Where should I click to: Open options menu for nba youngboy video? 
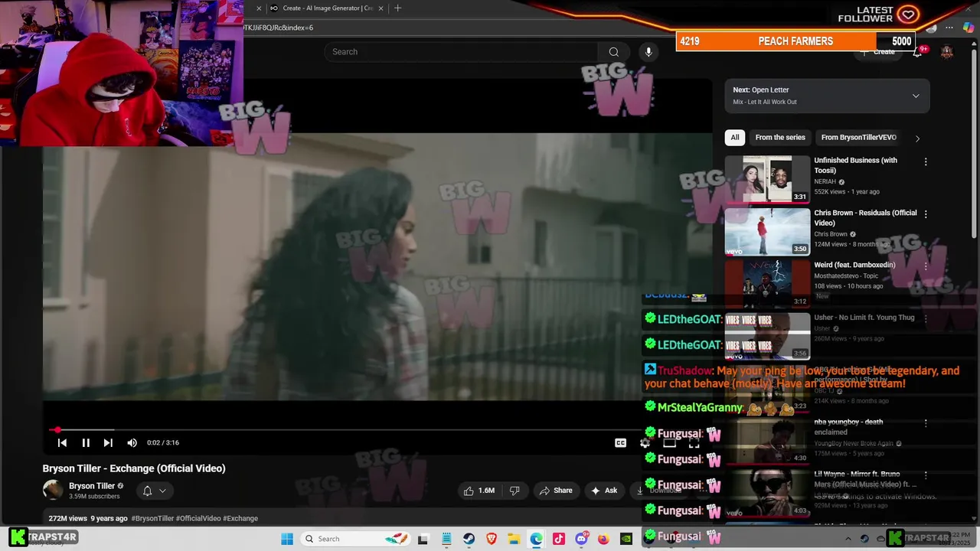[x=926, y=422]
